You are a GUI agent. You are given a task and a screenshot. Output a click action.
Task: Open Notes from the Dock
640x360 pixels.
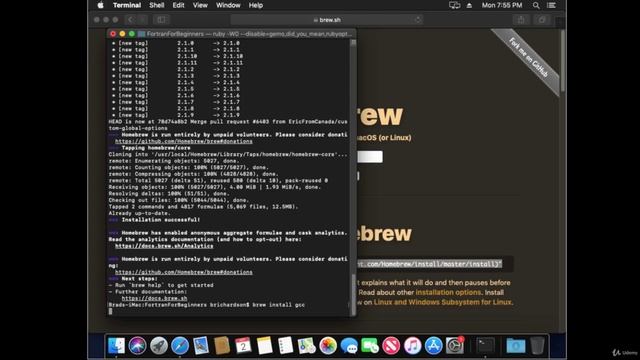coord(264,346)
